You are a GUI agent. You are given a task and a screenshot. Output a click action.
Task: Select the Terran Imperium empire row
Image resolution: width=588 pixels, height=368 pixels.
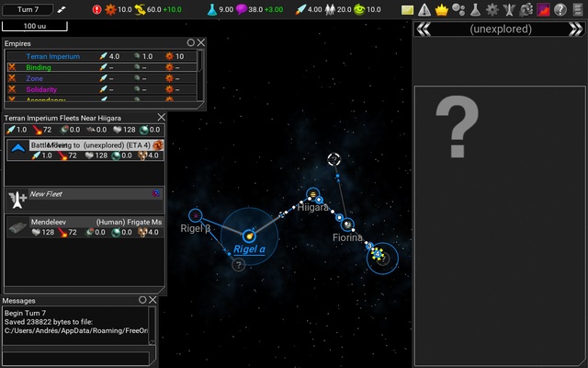(x=102, y=56)
